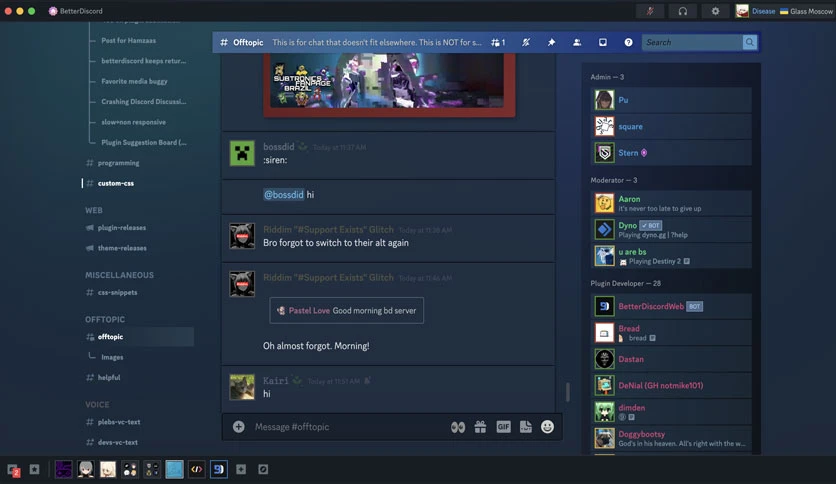The height and width of the screenshot is (484, 836).
Task: Open Stern's profile in member list
Action: tap(671, 152)
